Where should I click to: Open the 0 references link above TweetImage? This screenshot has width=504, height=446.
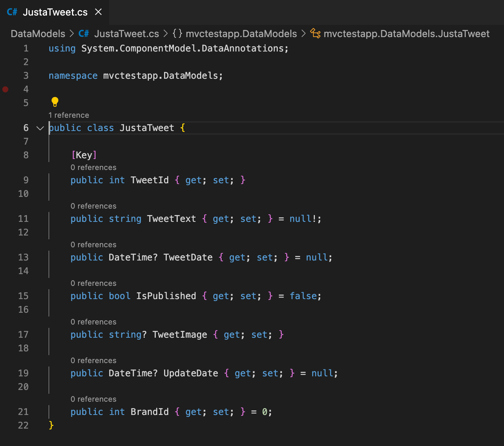point(94,322)
